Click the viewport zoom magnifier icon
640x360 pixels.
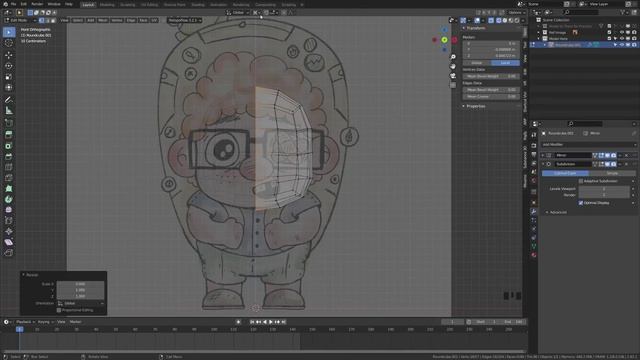click(453, 57)
